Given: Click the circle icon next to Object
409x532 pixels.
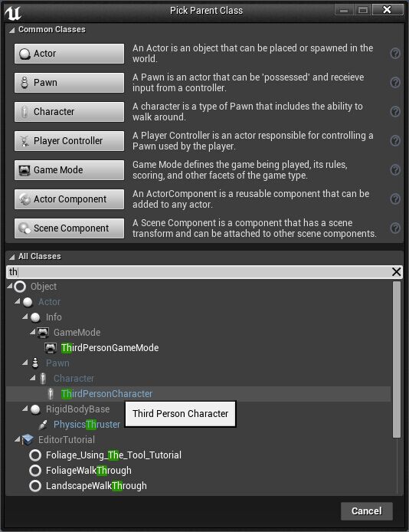Looking at the screenshot, I should (20, 287).
